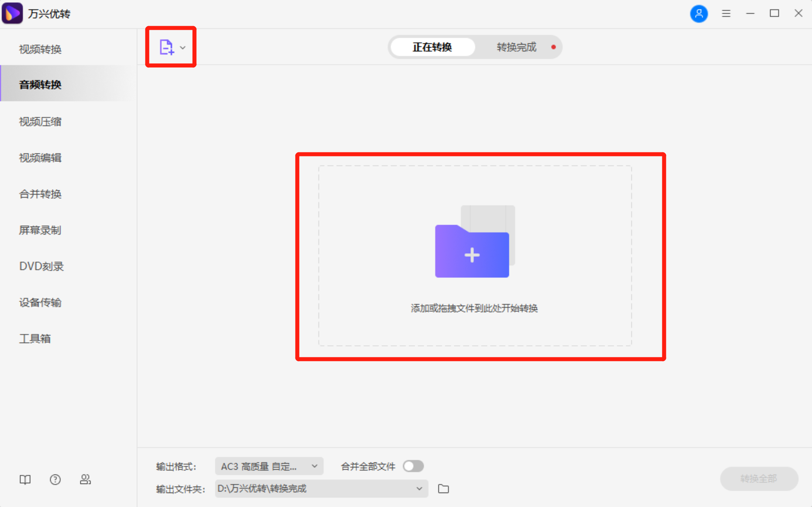
Task: Select the DVD刻录 burning feature
Action: click(41, 266)
